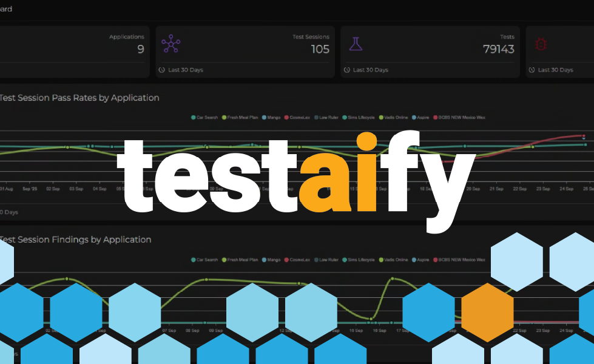Viewport: 594px width, 364px height.
Task: Click the Test Sessions network graph icon
Action: point(170,44)
